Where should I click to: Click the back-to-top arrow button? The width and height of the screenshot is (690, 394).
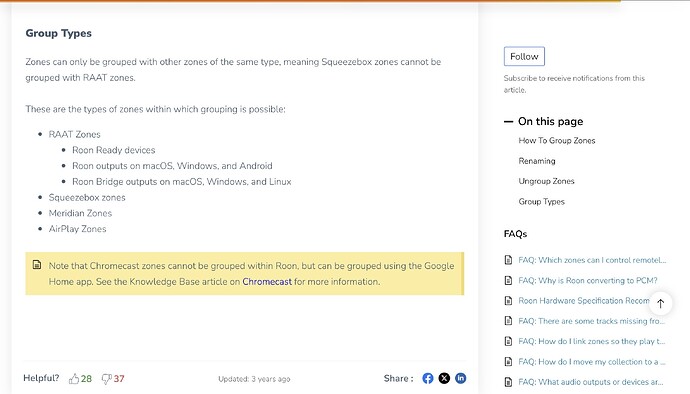pos(660,303)
